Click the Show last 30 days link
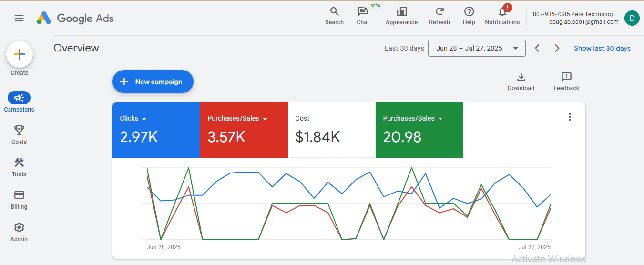This screenshot has height=265, width=644. click(602, 48)
